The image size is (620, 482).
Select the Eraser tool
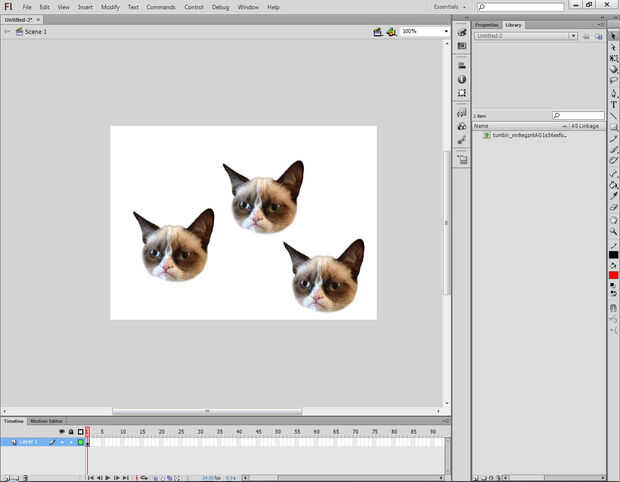click(613, 207)
